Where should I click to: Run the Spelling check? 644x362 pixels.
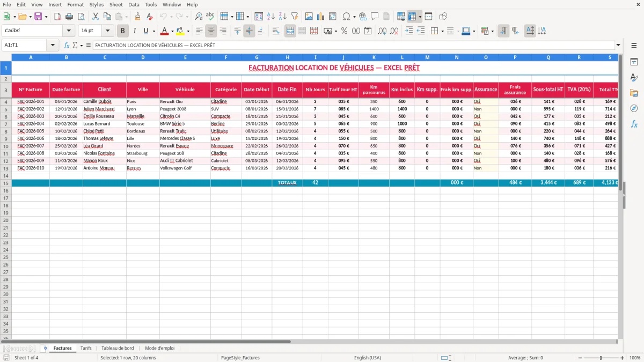point(210,17)
